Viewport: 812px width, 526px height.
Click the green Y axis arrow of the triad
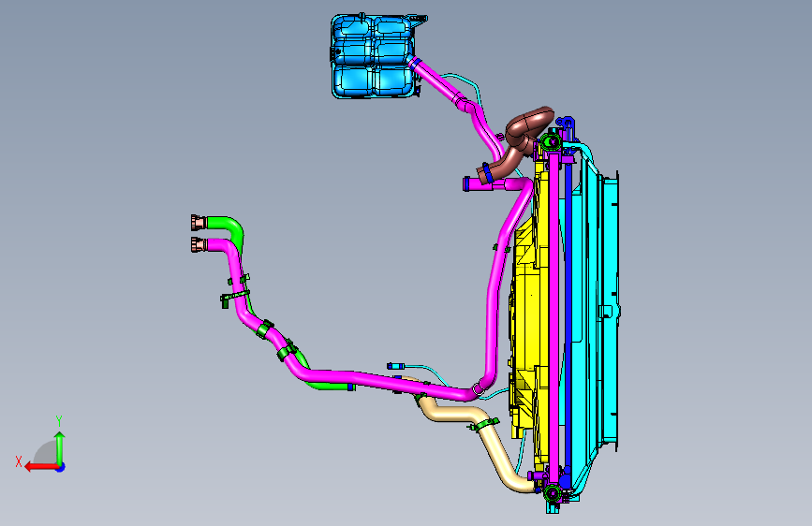[x=60, y=447]
